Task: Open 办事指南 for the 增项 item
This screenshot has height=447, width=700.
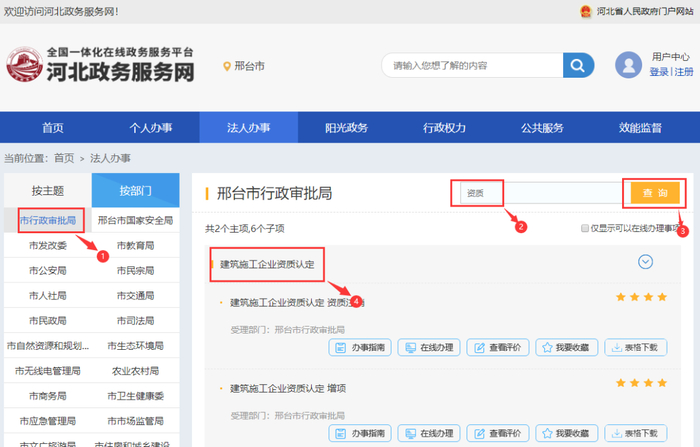Action: (x=360, y=433)
